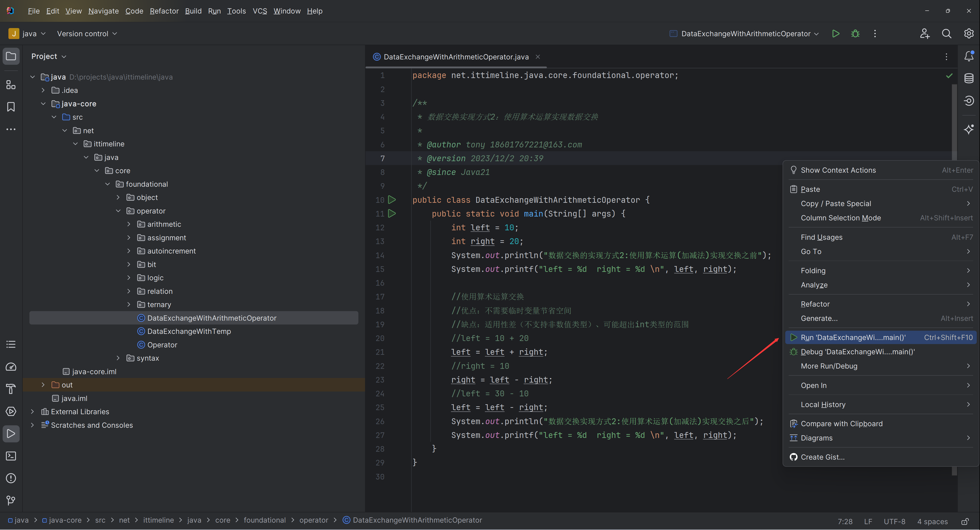The width and height of the screenshot is (980, 530).
Task: Choose Debug 'DataExchangeWi....main()' context item
Action: pos(881,352)
